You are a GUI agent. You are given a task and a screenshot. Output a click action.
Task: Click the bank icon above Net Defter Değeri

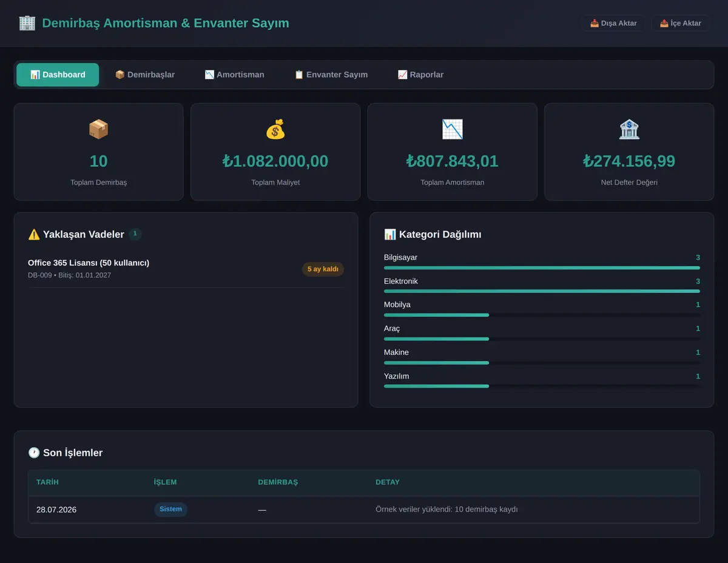629,129
